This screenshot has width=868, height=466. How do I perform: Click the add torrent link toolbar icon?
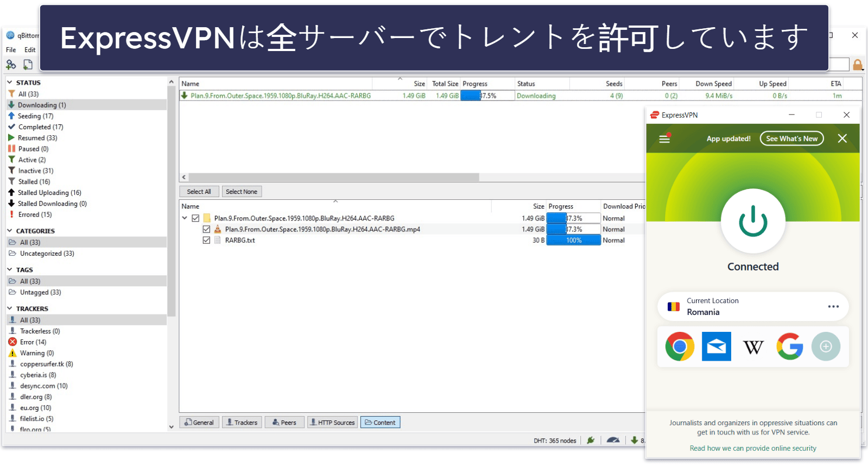pyautogui.click(x=11, y=65)
